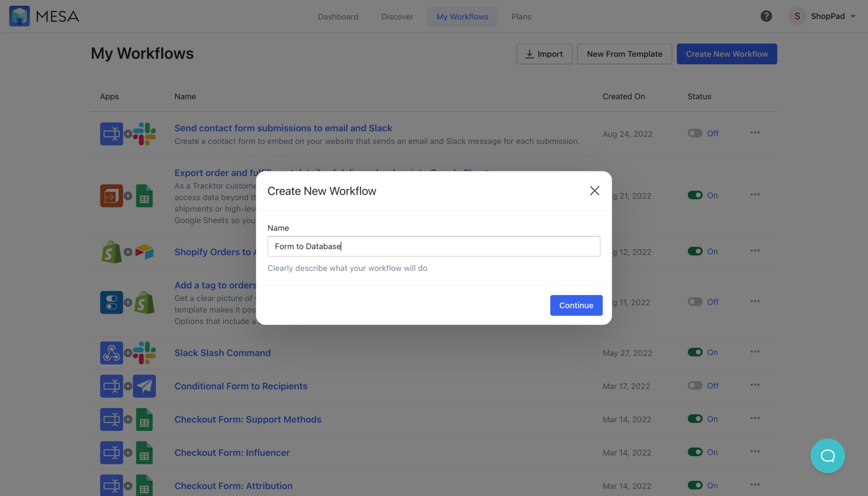The image size is (868, 496).
Task: Go to the Dashboard tab
Action: [338, 17]
